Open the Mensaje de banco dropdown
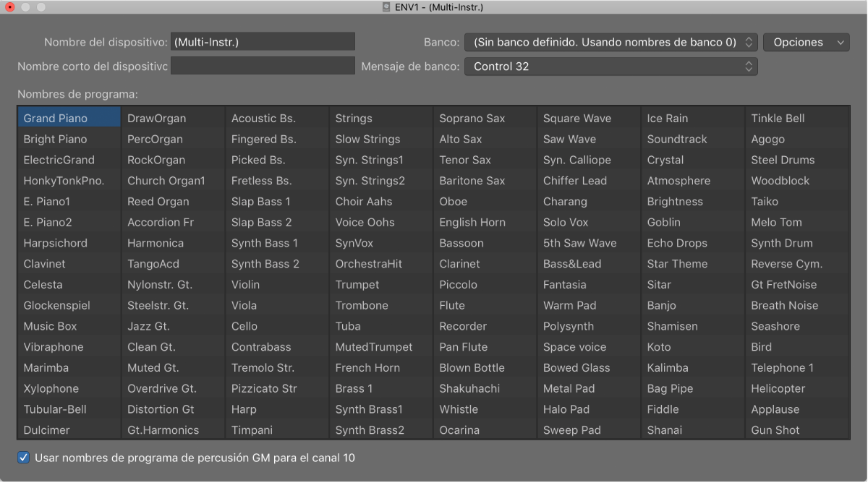Viewport: 868px width, 483px height. pyautogui.click(x=610, y=67)
